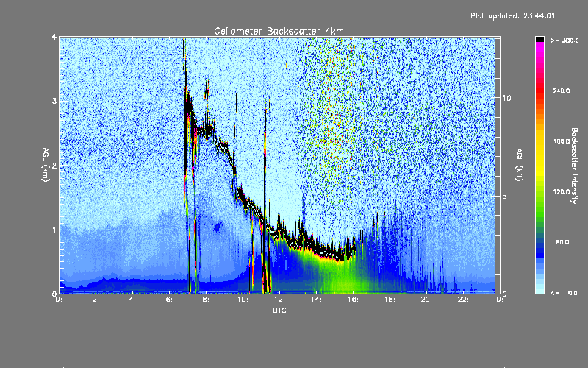The image size is (588, 368).
Task: Pick the yellow band beside the 180.0 label
Action: pos(539,141)
